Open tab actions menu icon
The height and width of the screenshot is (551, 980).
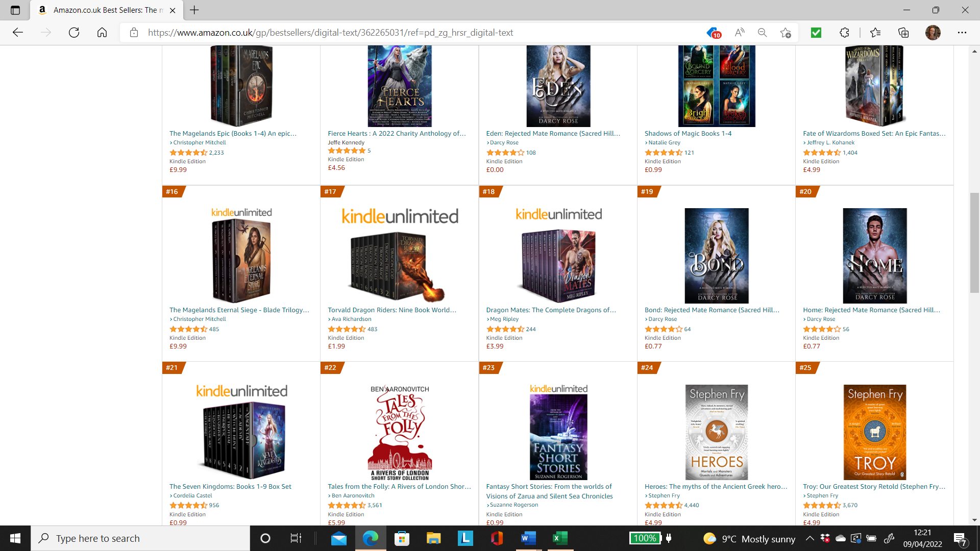click(x=15, y=10)
